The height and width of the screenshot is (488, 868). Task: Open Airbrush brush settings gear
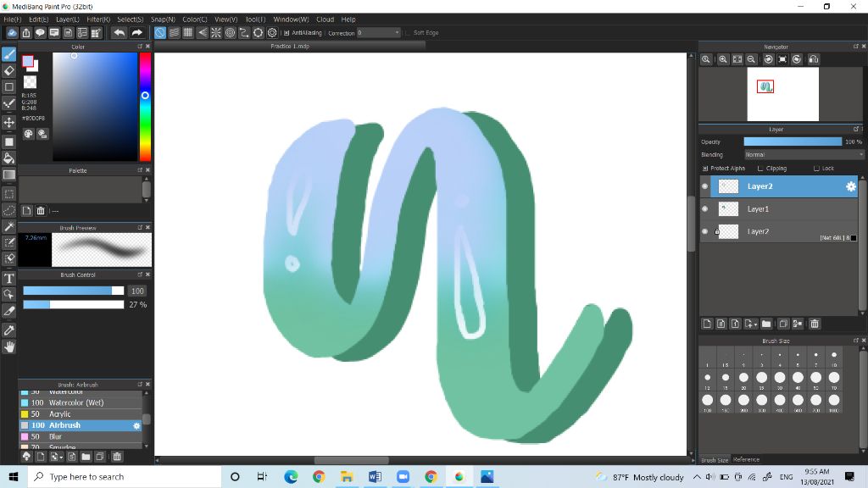[x=136, y=425]
